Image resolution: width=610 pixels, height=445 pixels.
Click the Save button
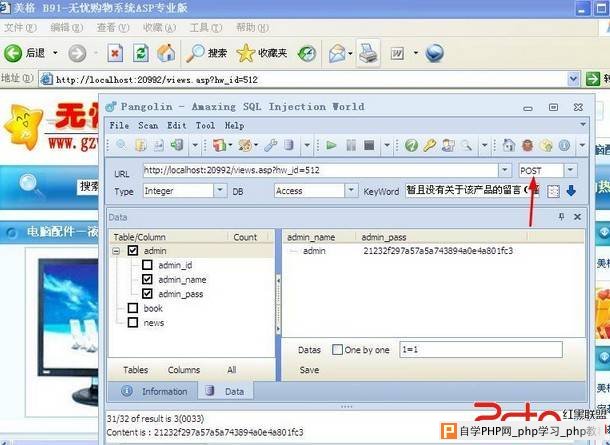309,370
